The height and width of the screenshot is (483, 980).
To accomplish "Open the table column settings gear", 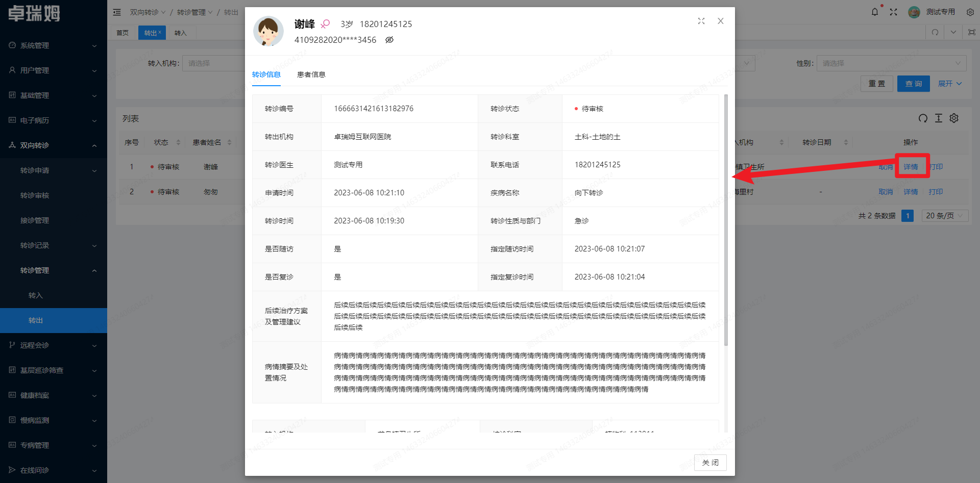I will coord(954,118).
